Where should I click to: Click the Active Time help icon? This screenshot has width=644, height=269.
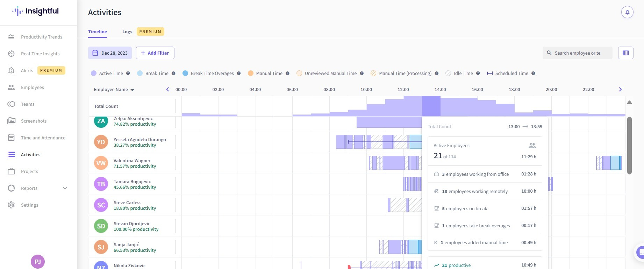point(128,73)
